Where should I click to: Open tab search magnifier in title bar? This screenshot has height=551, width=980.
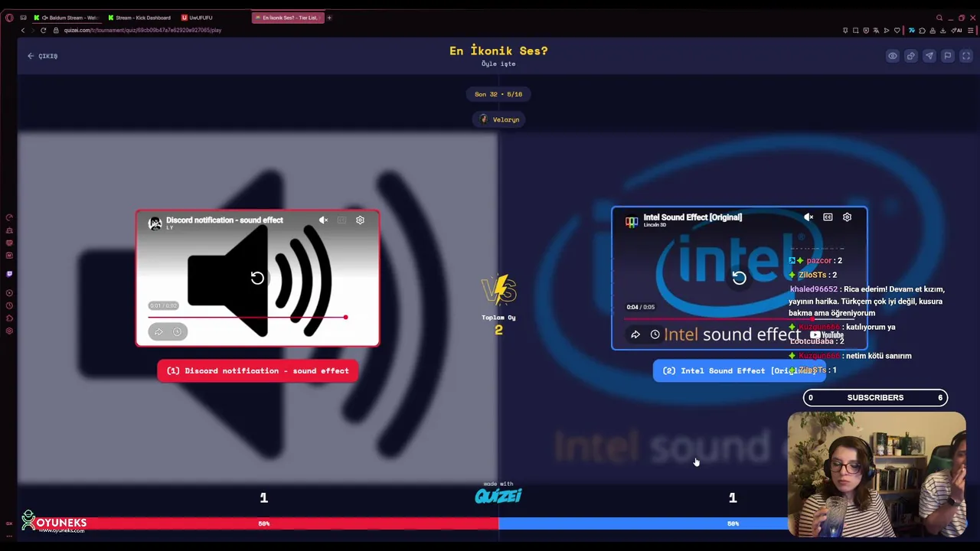click(939, 18)
